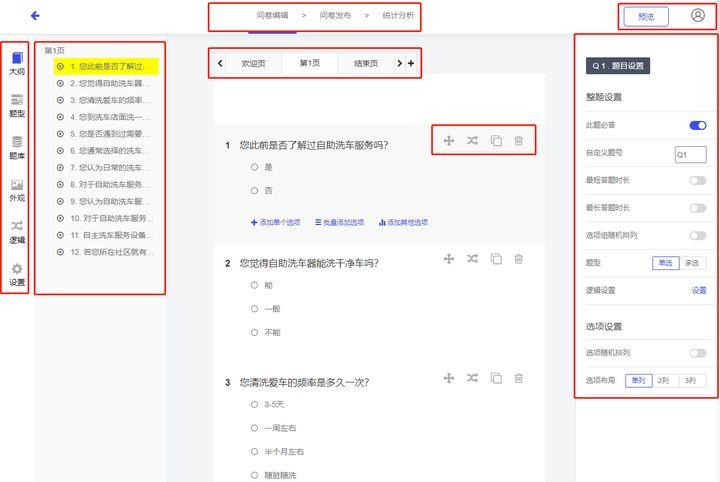720x482 pixels.
Task: Open the 题库 question bank panel
Action: click(17, 148)
